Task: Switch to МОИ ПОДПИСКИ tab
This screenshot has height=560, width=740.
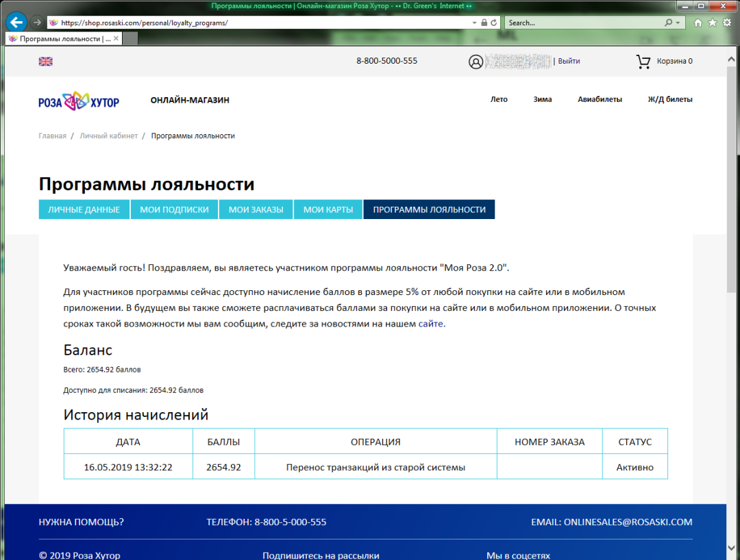Action: 174,209
